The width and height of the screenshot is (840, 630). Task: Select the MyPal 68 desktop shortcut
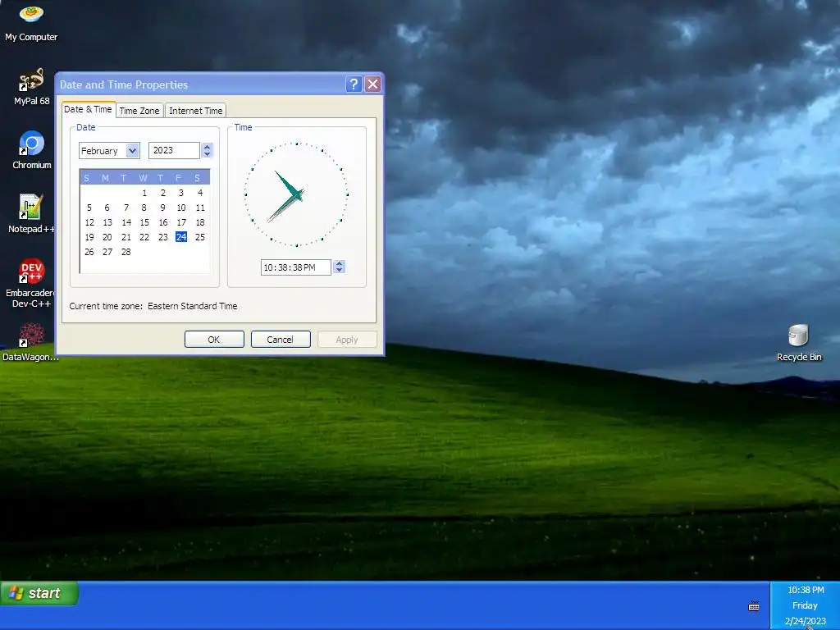pyautogui.click(x=31, y=87)
